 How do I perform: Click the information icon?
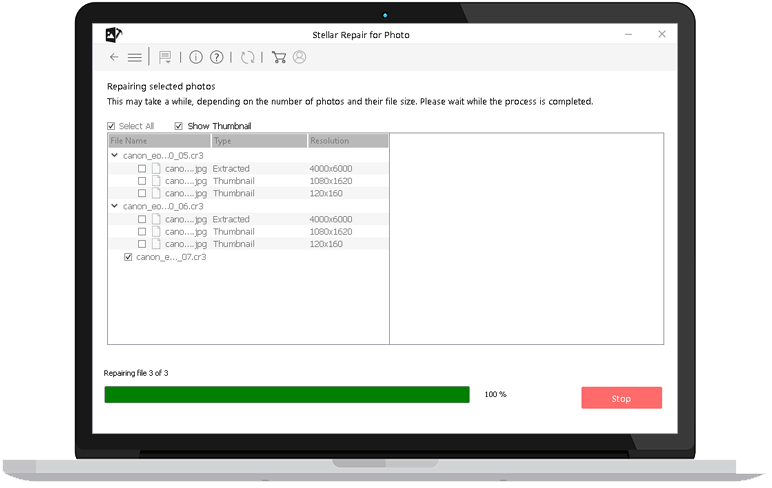(196, 58)
